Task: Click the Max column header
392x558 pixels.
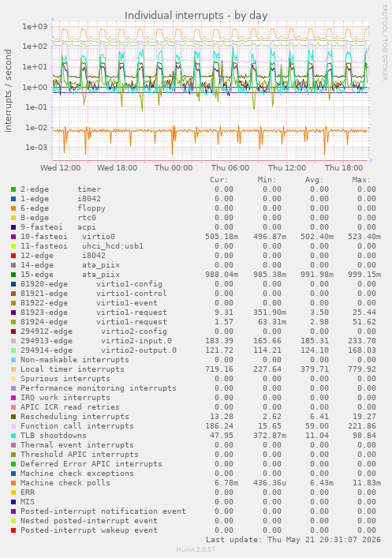Action: [361, 180]
